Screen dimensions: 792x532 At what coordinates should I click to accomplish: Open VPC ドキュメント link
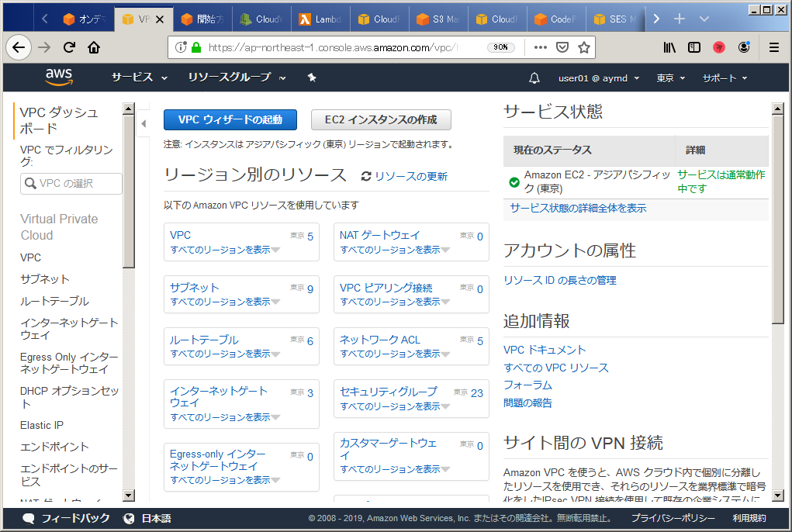pos(545,350)
